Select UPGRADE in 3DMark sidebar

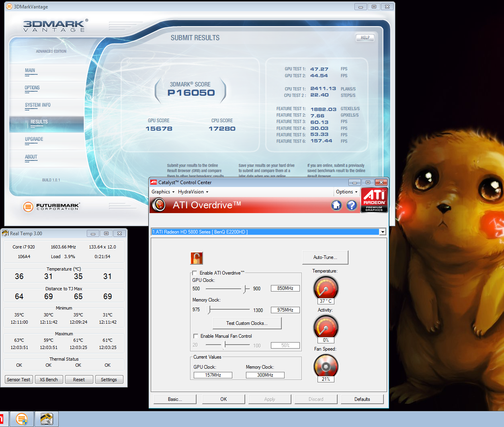[x=47, y=141]
